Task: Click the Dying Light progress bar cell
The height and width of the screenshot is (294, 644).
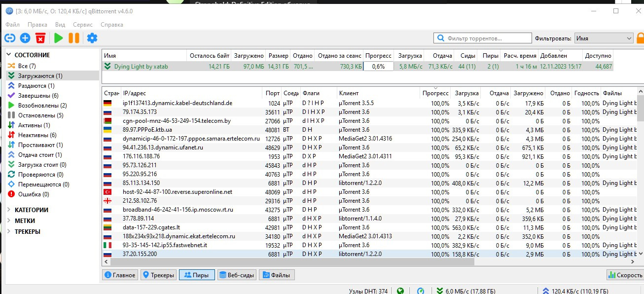Action: (378, 66)
